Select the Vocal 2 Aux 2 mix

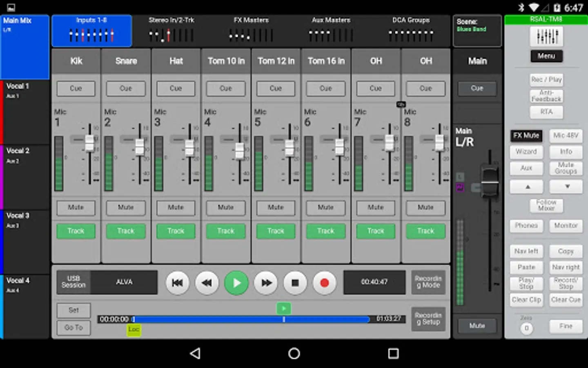25,177
